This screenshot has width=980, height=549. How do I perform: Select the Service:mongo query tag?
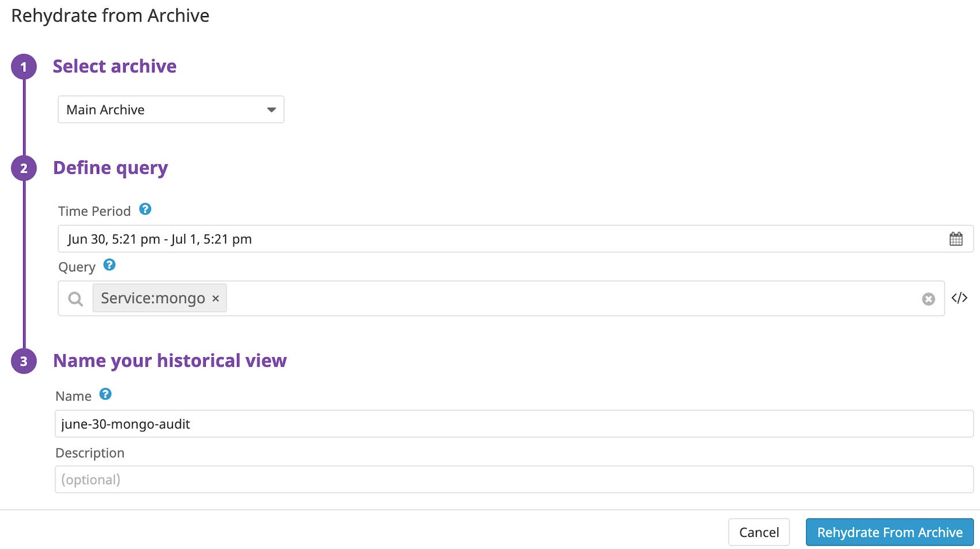point(152,298)
